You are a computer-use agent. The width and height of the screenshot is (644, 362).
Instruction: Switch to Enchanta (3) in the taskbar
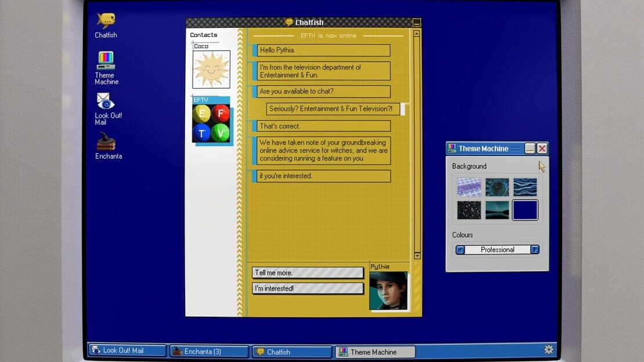pos(209,352)
